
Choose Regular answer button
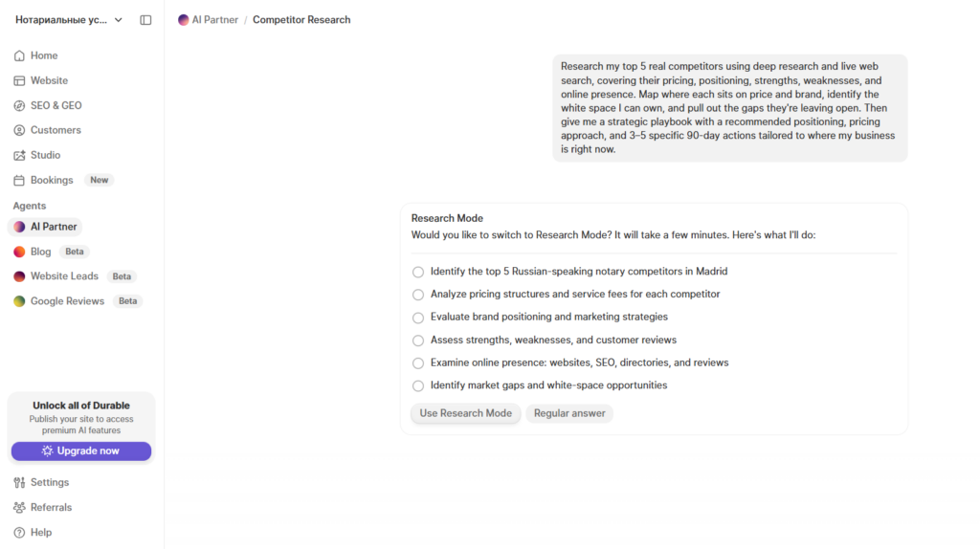pos(569,413)
